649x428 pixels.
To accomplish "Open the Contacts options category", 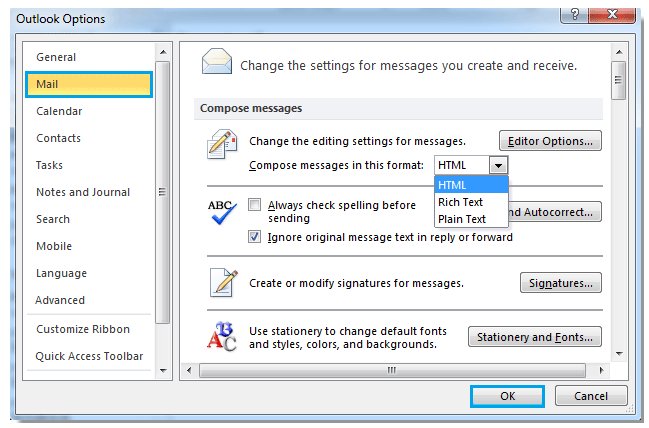I will click(x=89, y=138).
